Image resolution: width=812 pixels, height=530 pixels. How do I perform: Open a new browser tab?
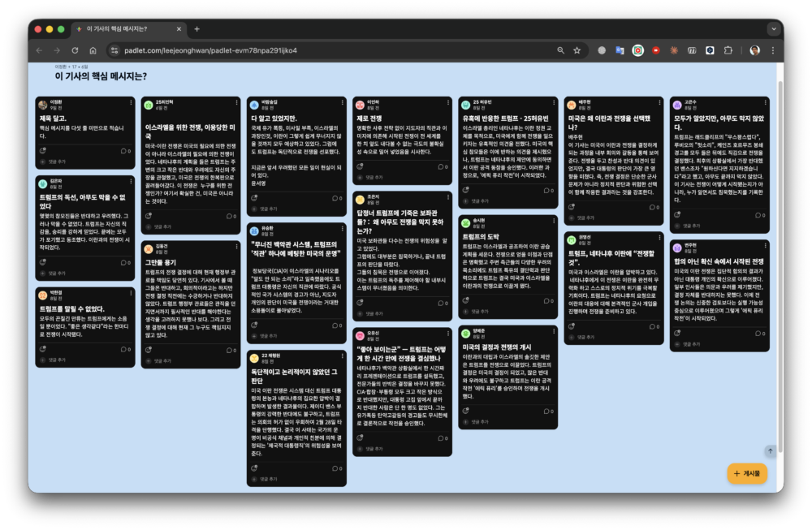point(197,28)
